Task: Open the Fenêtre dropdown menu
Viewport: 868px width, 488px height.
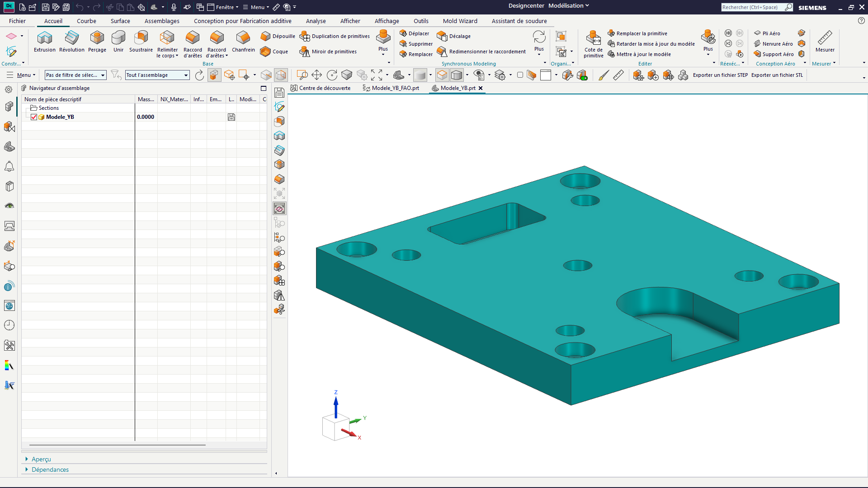Action: (223, 7)
